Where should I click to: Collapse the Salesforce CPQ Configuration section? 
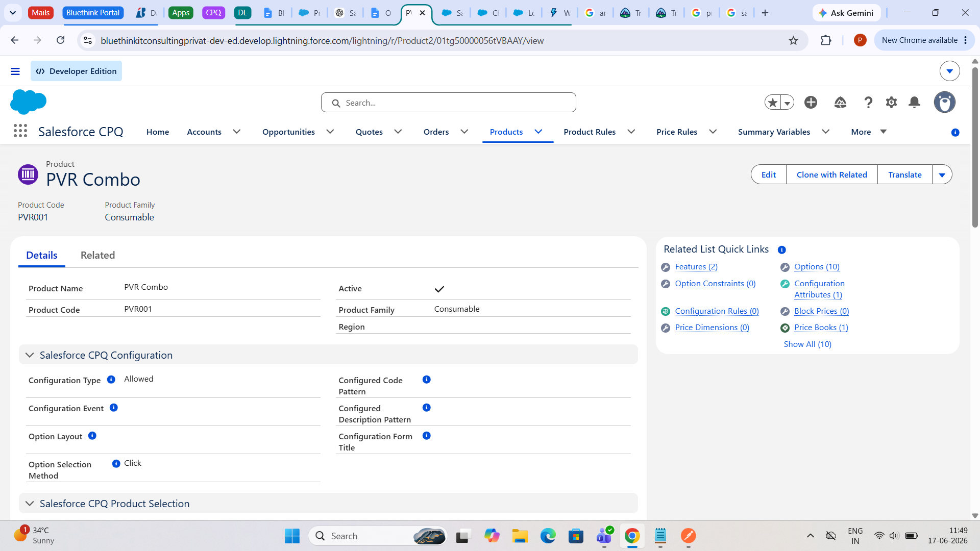tap(30, 355)
